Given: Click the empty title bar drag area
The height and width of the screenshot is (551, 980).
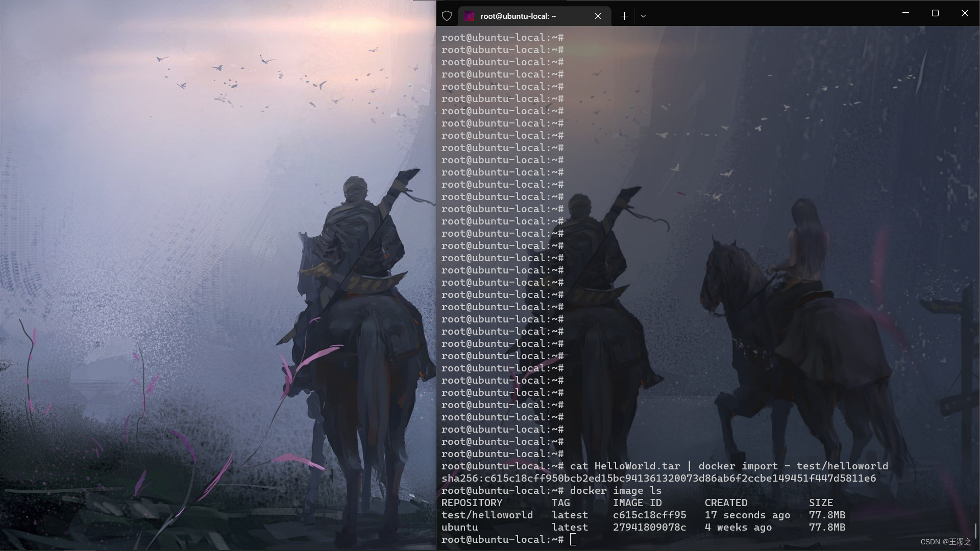Looking at the screenshot, I should click(x=766, y=14).
